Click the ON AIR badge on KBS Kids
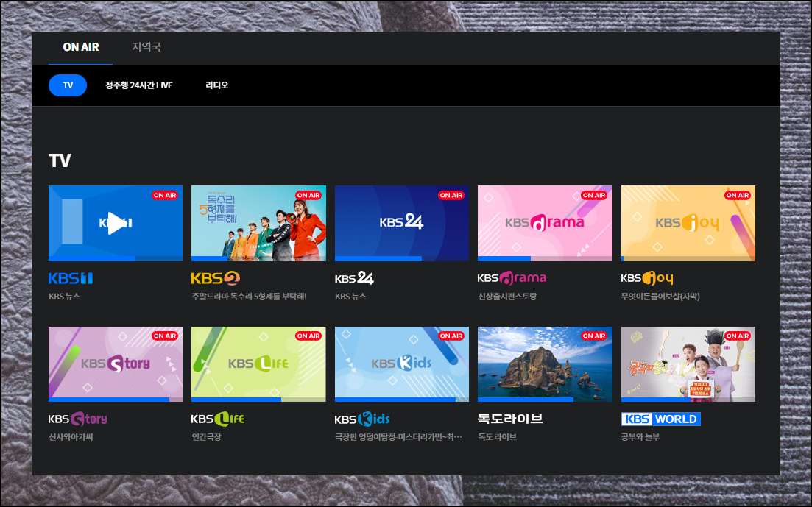 [x=451, y=336]
